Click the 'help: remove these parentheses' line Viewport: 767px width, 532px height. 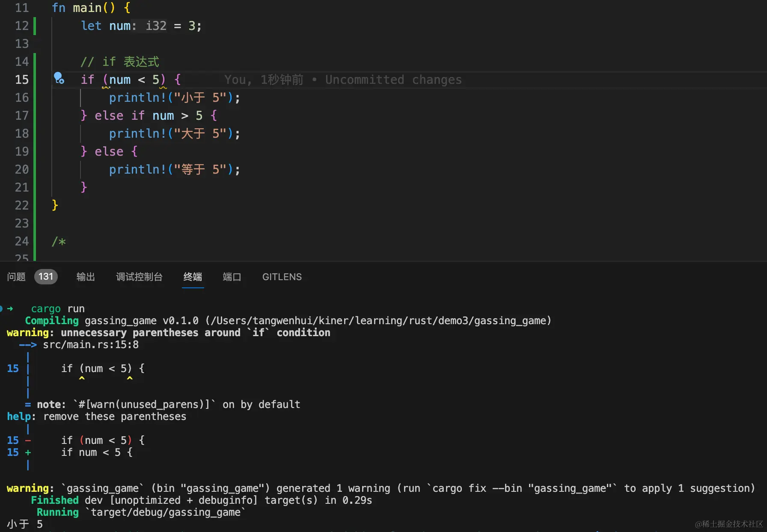(97, 417)
